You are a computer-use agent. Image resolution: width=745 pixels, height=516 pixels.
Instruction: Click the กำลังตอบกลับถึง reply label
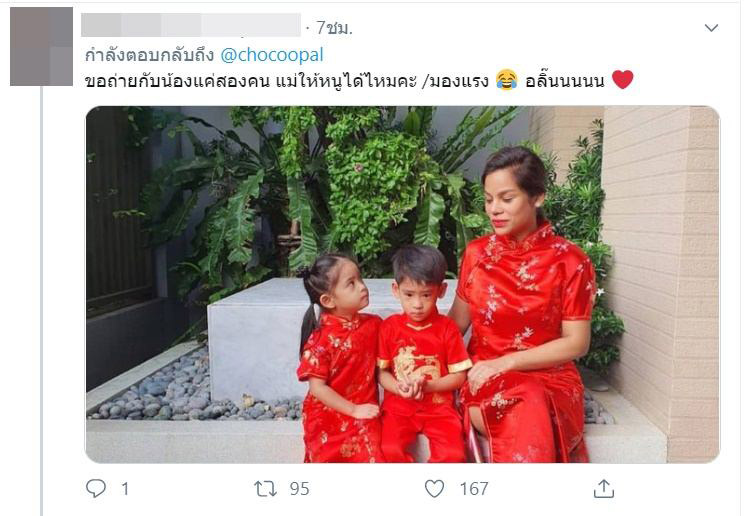[150, 55]
